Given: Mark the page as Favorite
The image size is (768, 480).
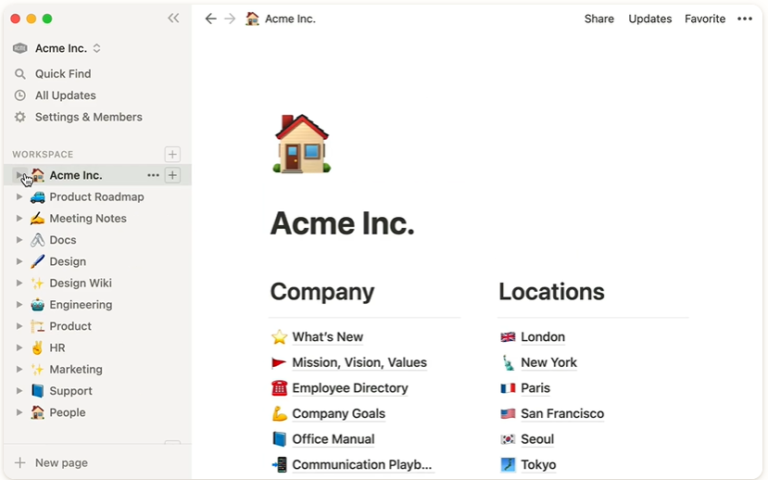Looking at the screenshot, I should click(x=705, y=19).
